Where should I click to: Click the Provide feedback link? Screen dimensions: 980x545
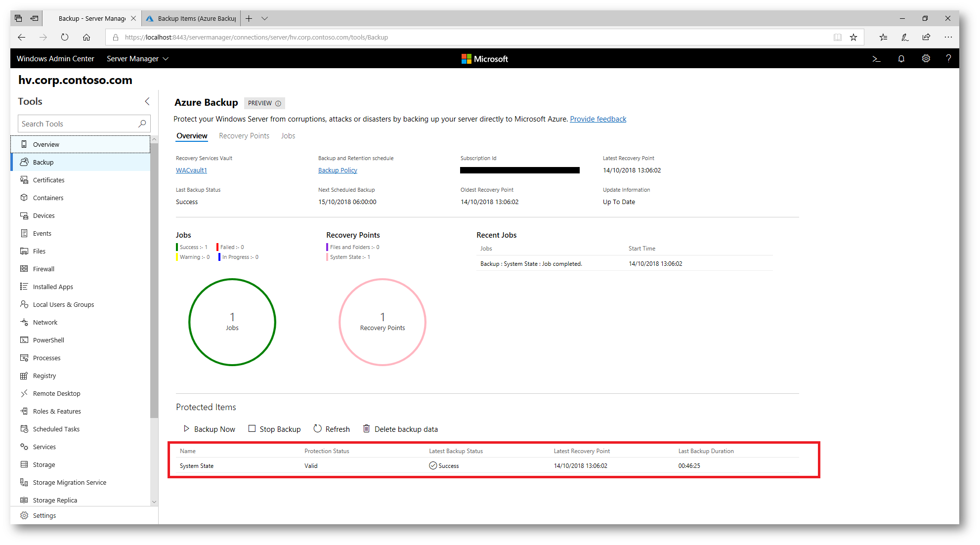point(597,119)
